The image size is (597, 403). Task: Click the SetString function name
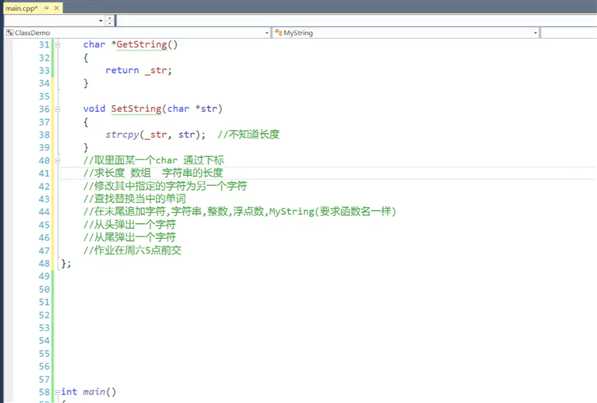click(136, 109)
